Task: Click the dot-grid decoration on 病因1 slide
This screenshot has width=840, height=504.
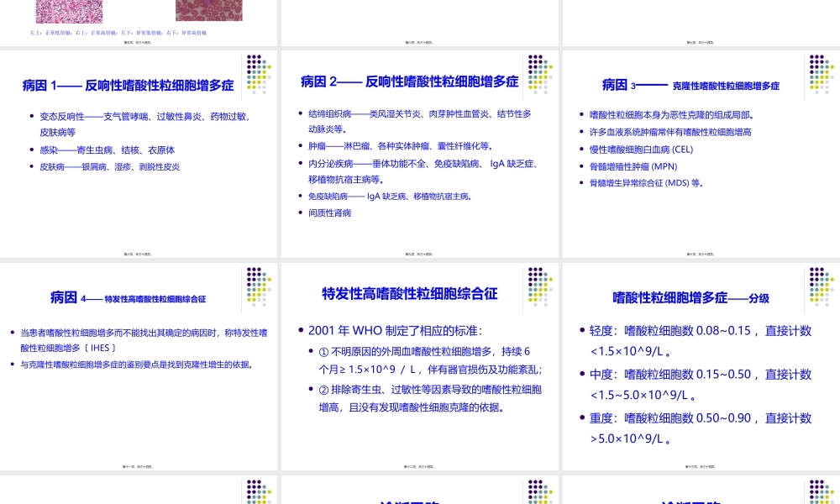Action: pyautogui.click(x=257, y=71)
